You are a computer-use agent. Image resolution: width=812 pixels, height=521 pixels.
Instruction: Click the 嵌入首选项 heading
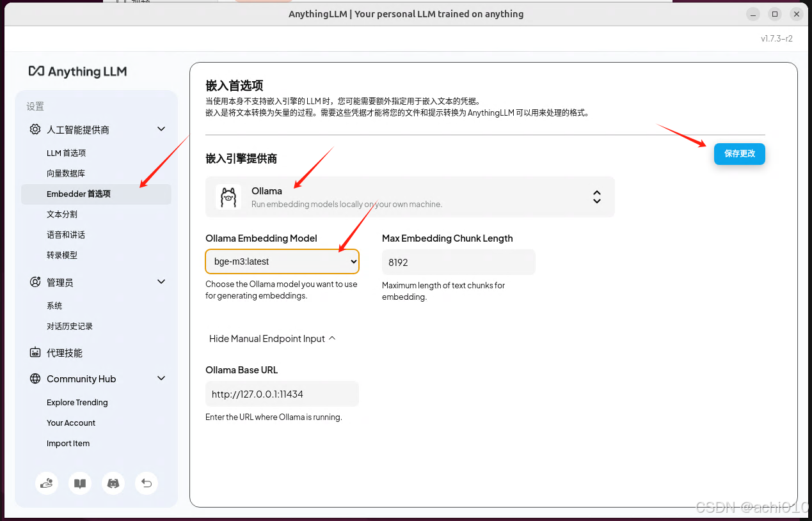point(234,86)
